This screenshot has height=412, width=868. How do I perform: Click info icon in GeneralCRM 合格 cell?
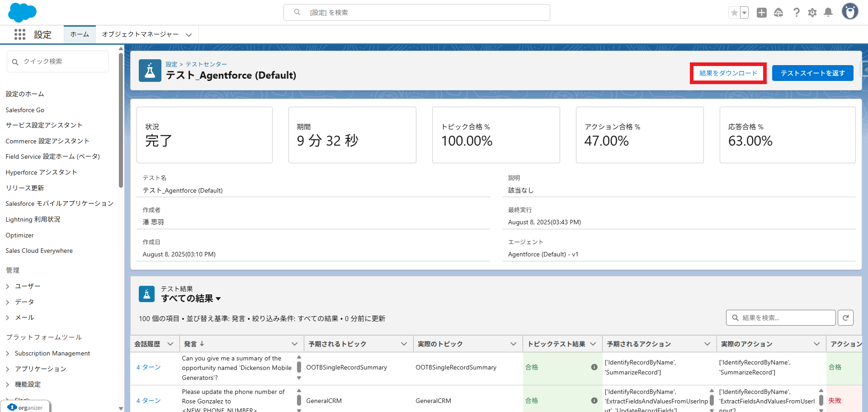[x=594, y=401]
